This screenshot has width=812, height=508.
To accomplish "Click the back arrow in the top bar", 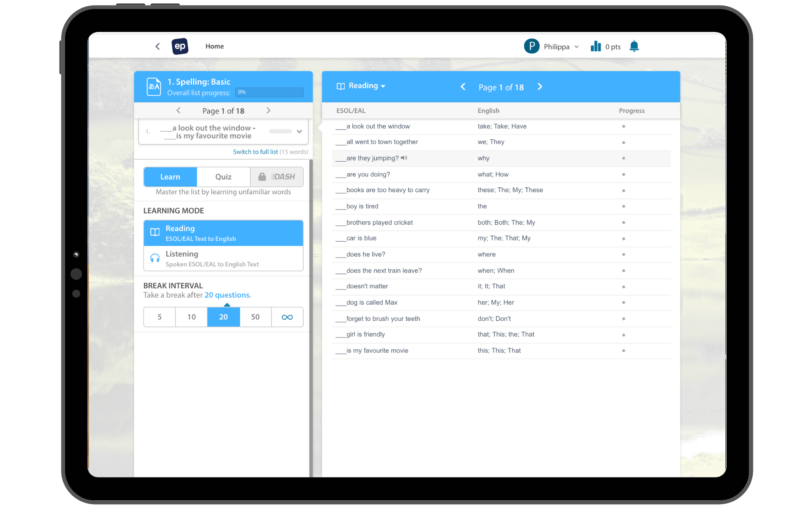I will click(x=158, y=47).
